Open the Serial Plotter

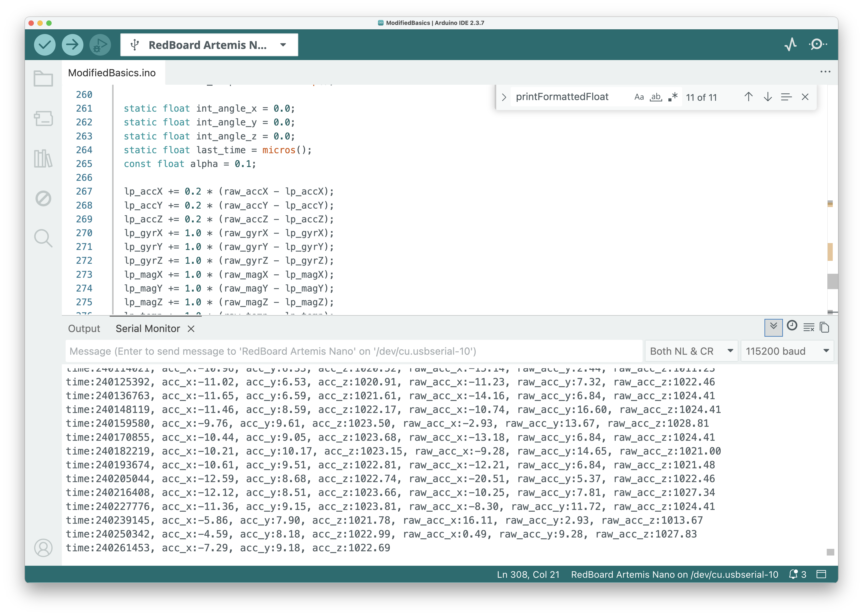tap(791, 44)
